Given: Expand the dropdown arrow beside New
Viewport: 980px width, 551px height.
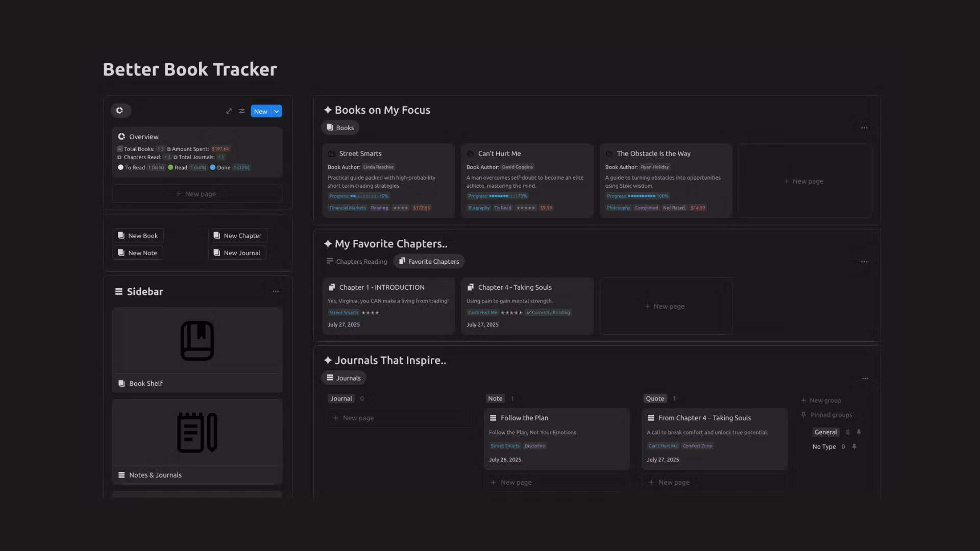Looking at the screenshot, I should [x=277, y=111].
